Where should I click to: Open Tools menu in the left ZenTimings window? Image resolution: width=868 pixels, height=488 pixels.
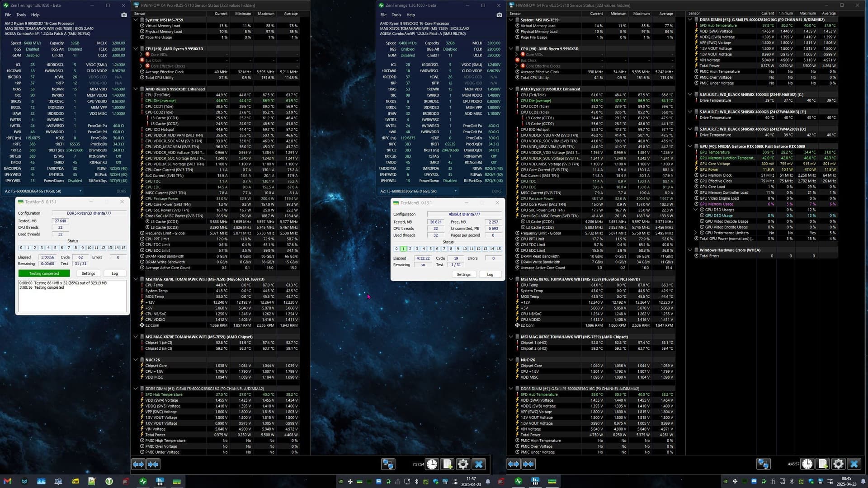point(21,15)
